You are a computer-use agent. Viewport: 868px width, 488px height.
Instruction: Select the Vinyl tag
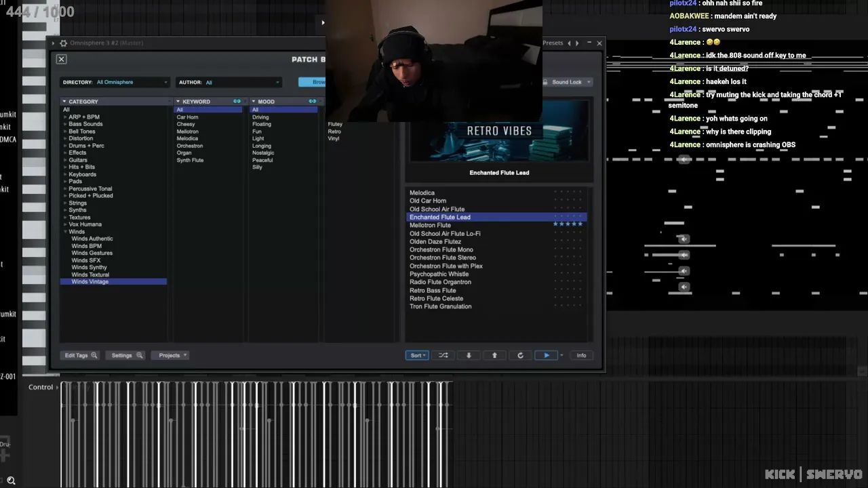point(334,138)
